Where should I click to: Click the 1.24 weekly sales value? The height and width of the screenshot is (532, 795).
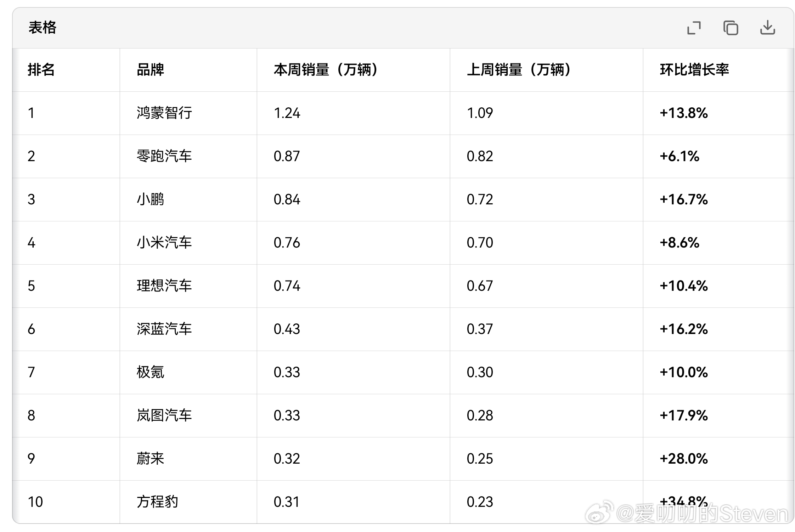287,113
